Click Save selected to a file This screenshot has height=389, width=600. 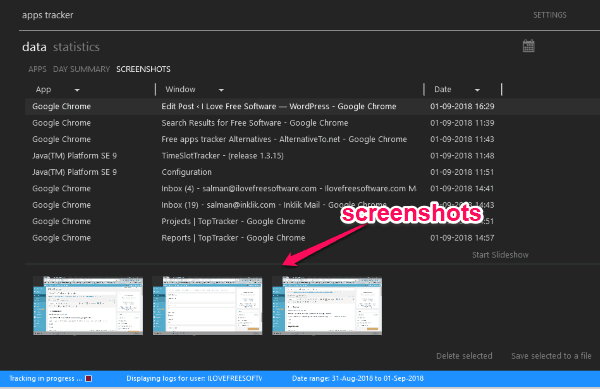coord(551,356)
